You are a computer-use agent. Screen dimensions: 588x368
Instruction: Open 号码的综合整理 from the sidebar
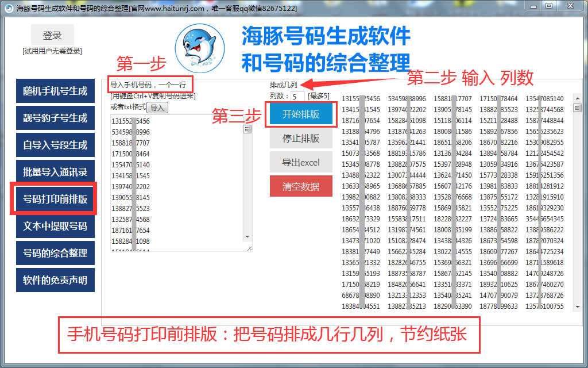click(x=55, y=253)
